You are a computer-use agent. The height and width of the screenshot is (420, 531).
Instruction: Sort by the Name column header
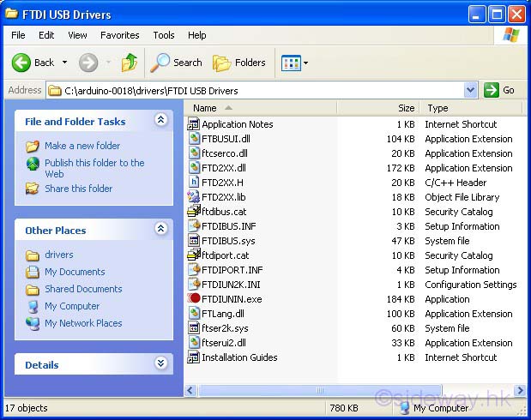(x=260, y=108)
